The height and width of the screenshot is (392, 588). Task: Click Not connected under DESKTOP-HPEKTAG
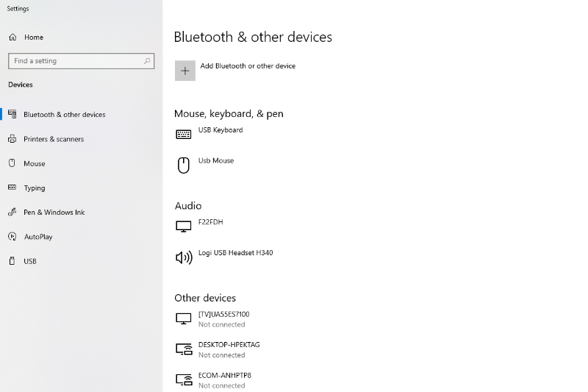[222, 355]
